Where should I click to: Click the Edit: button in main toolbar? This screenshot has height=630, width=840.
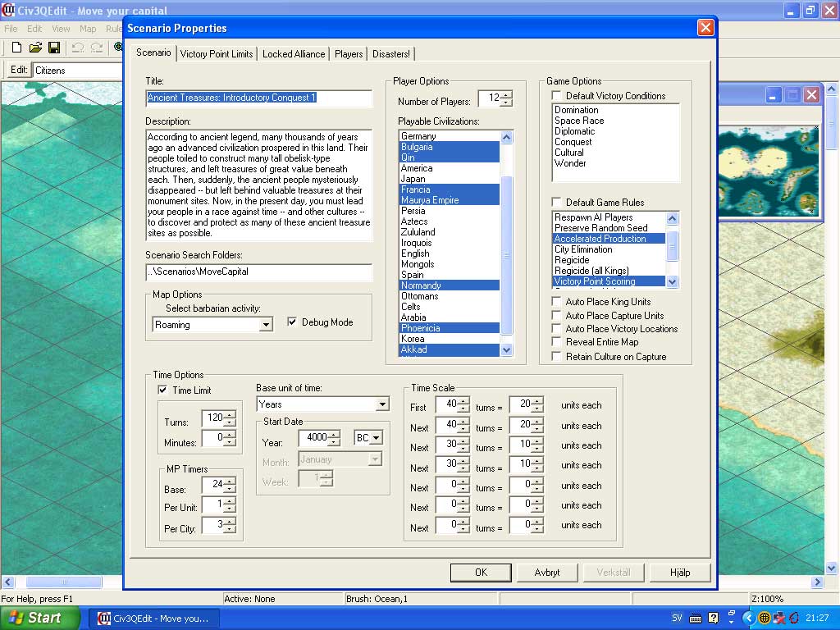18,70
